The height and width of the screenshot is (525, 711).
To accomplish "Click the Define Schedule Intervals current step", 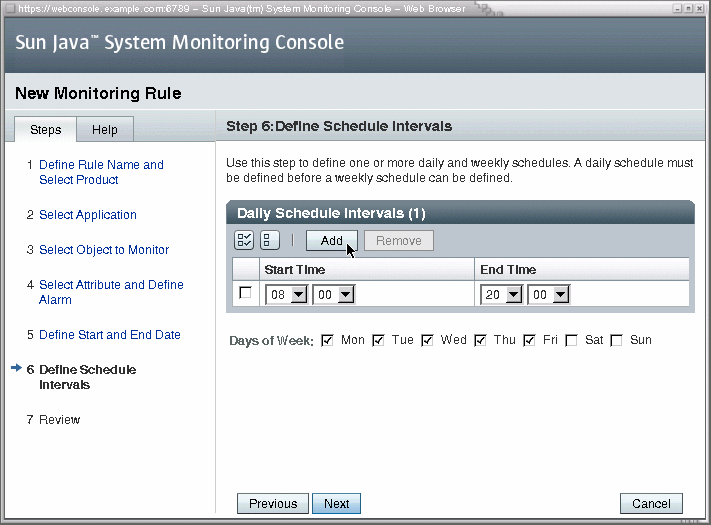I will point(88,377).
